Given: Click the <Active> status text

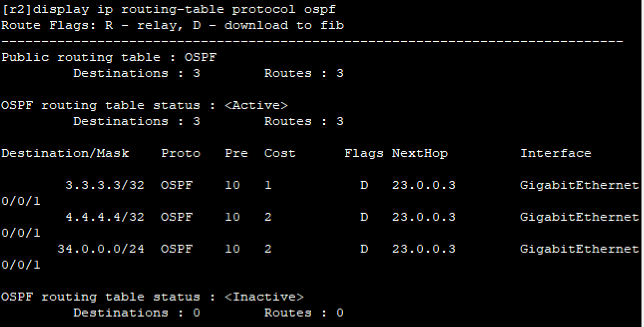Looking at the screenshot, I should (x=256, y=105).
